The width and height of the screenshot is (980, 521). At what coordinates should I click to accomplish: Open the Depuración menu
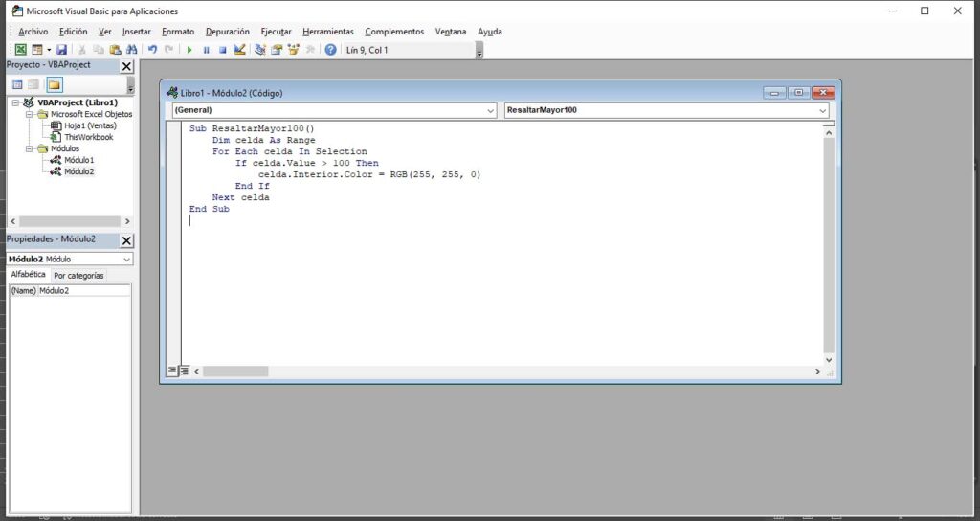tap(228, 32)
